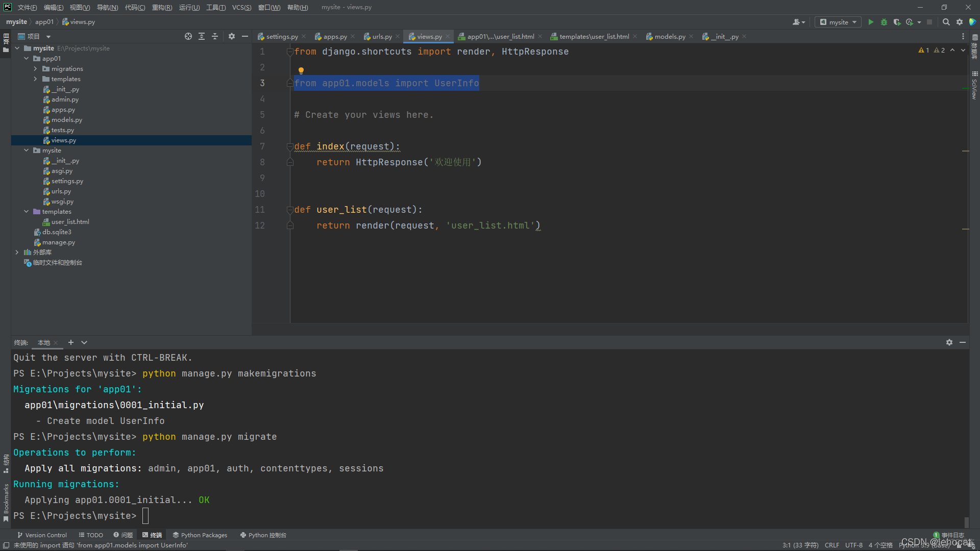Click the terminal add button
980x551 pixels.
click(x=70, y=342)
